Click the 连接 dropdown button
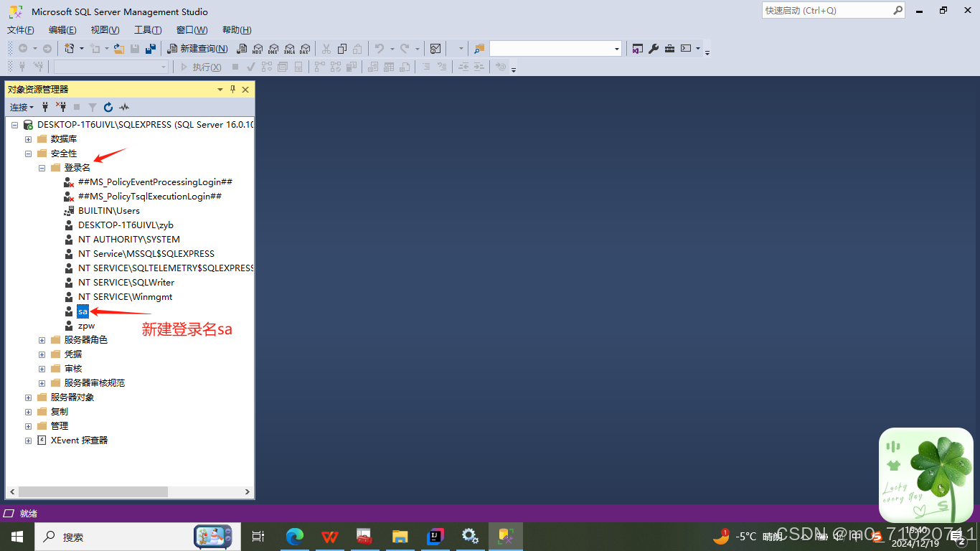The width and height of the screenshot is (980, 551). [22, 107]
